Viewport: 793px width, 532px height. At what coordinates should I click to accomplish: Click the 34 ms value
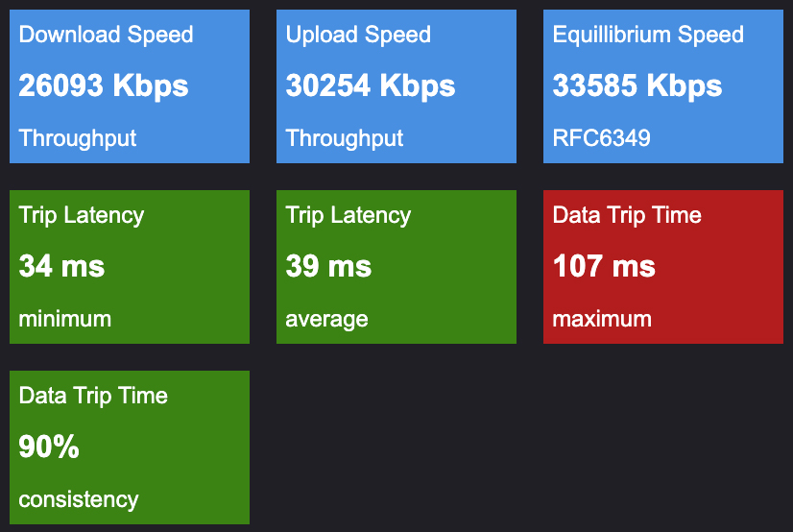tap(61, 266)
